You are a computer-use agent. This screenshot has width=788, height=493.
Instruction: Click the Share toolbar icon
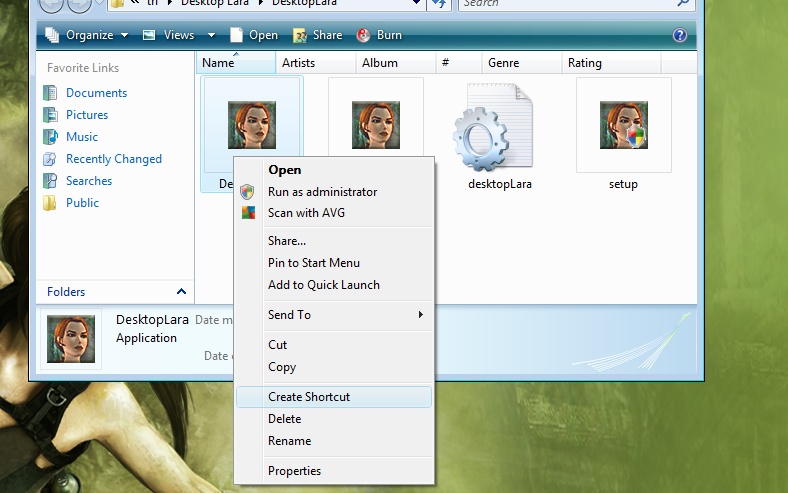[x=300, y=35]
